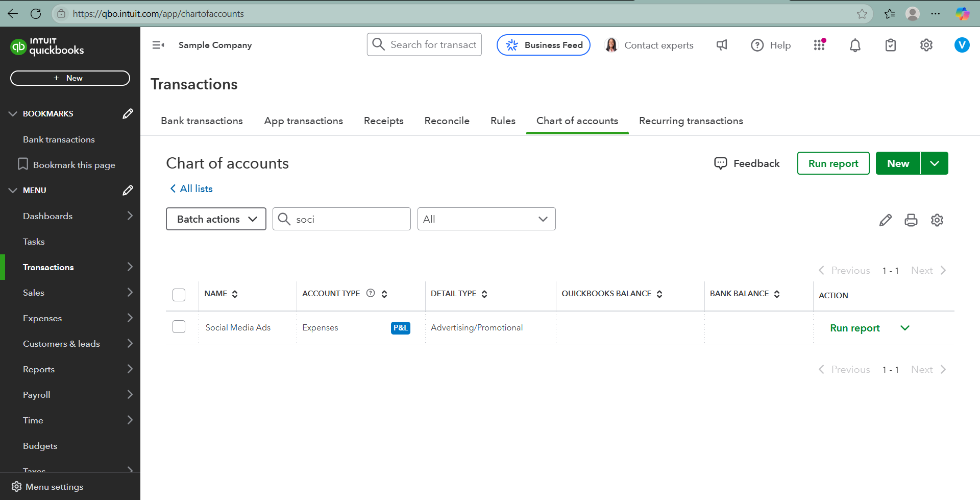Run report for Social Media Ads
The width and height of the screenshot is (980, 500).
pyautogui.click(x=855, y=328)
